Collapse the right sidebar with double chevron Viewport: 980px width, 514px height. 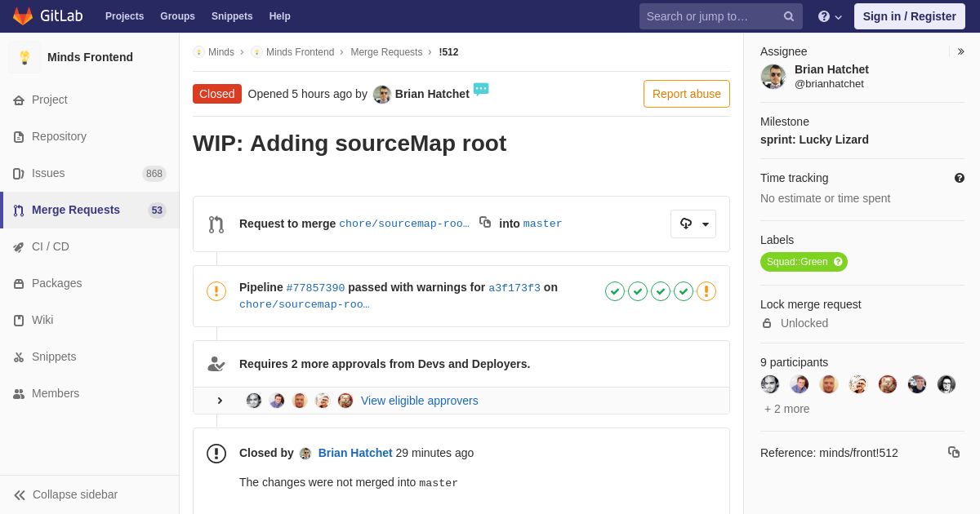click(x=960, y=51)
